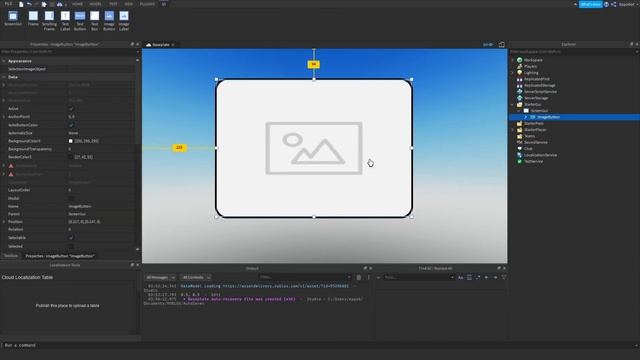Insert an Image Label element

pyautogui.click(x=124, y=20)
